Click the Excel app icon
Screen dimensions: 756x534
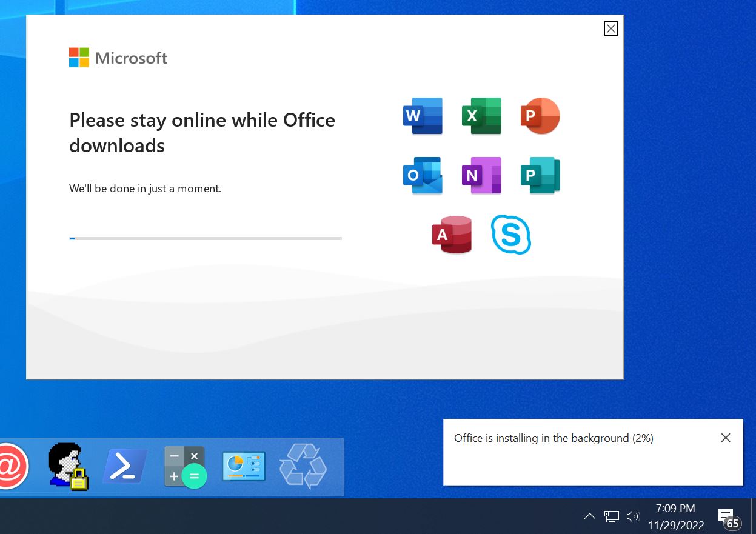(x=481, y=116)
